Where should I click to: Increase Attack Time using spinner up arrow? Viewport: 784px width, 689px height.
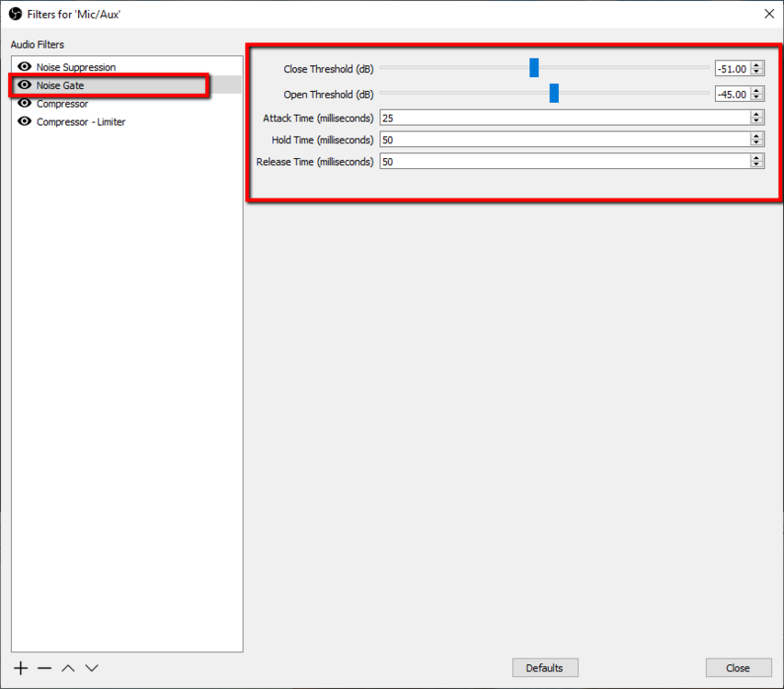[x=756, y=114]
